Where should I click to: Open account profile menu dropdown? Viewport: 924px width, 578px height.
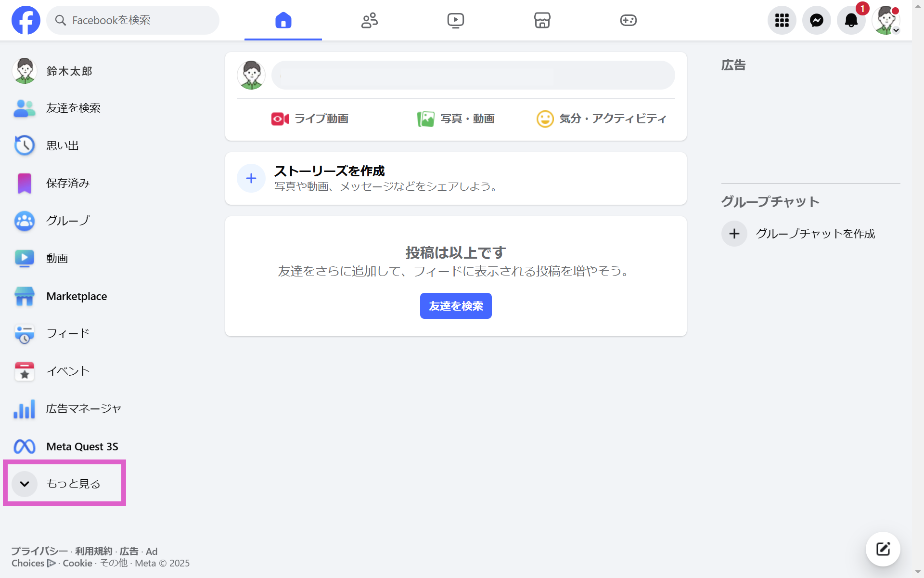886,20
